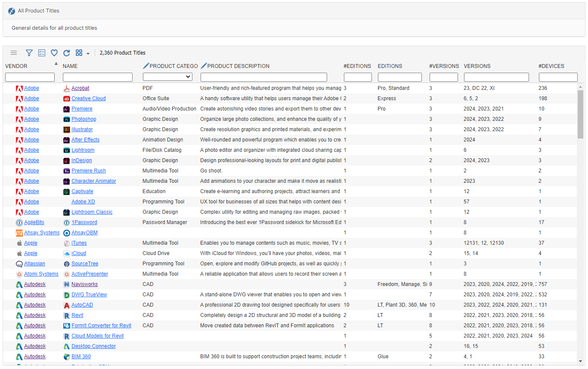Click the InDesign Id icon
This screenshot has height=369, width=588.
67,161
